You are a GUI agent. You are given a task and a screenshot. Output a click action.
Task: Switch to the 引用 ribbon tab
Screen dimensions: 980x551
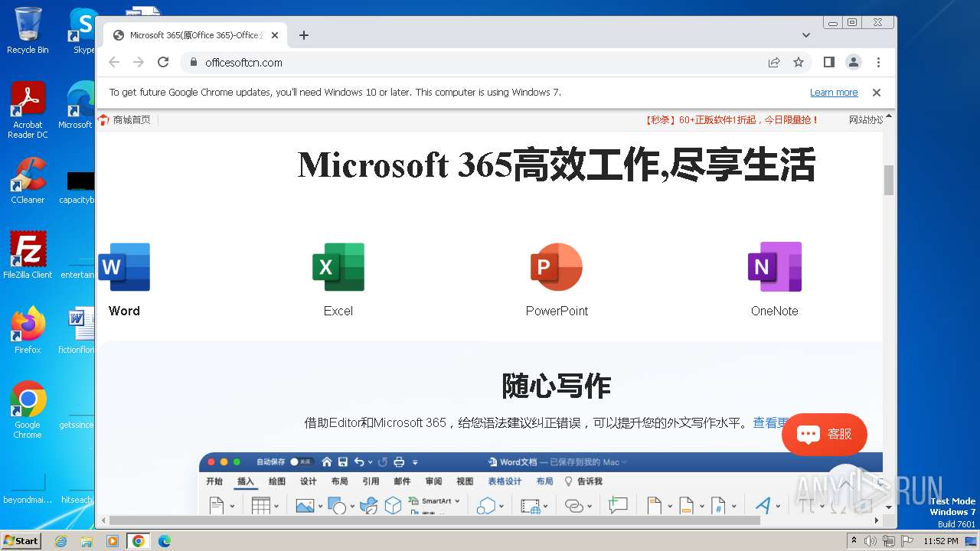click(371, 481)
